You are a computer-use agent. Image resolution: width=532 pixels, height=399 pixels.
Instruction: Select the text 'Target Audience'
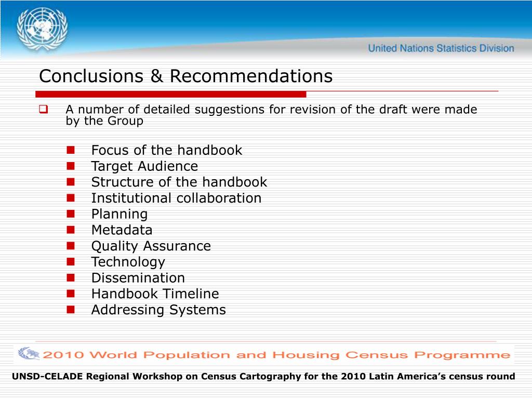pos(144,166)
